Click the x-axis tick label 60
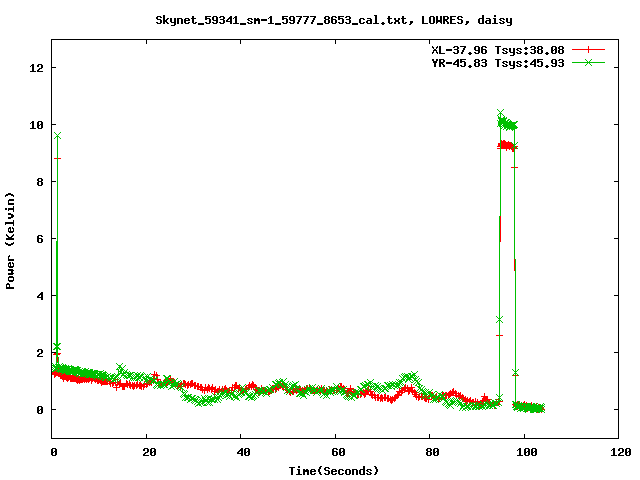 (338, 452)
